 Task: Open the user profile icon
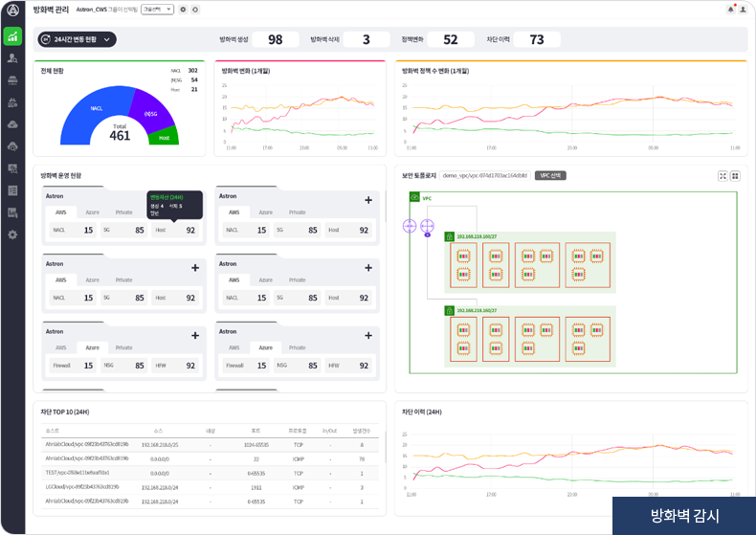click(x=743, y=10)
